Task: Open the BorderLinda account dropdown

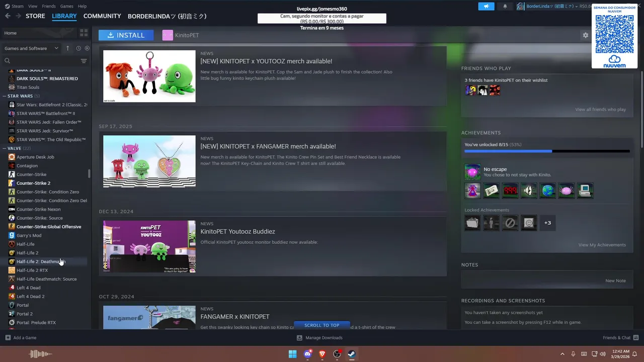Action: (x=553, y=6)
